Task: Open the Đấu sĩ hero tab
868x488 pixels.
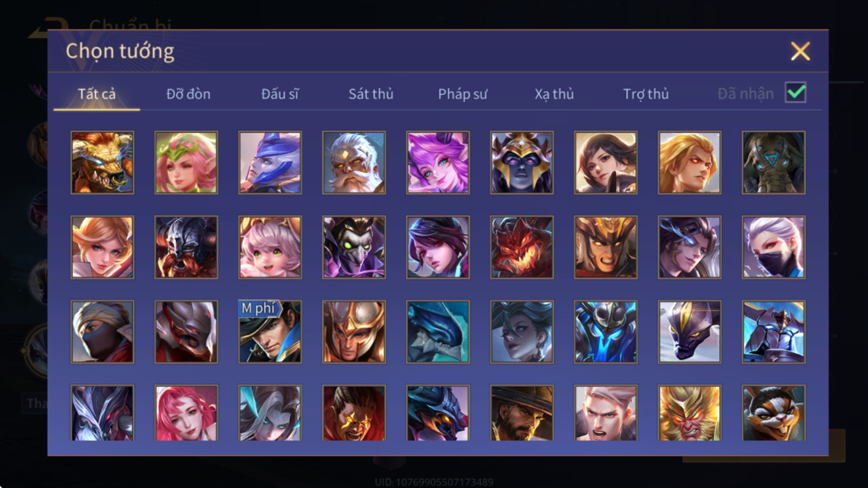Action: [x=279, y=94]
